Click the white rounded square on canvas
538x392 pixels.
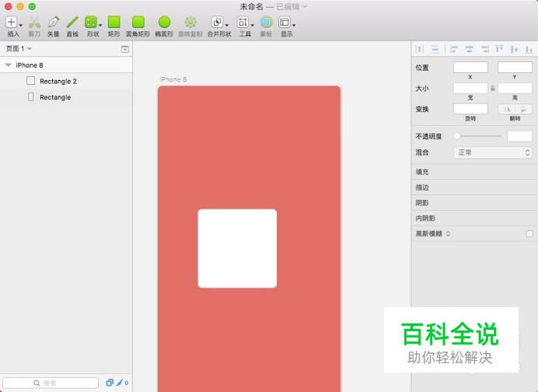(237, 248)
